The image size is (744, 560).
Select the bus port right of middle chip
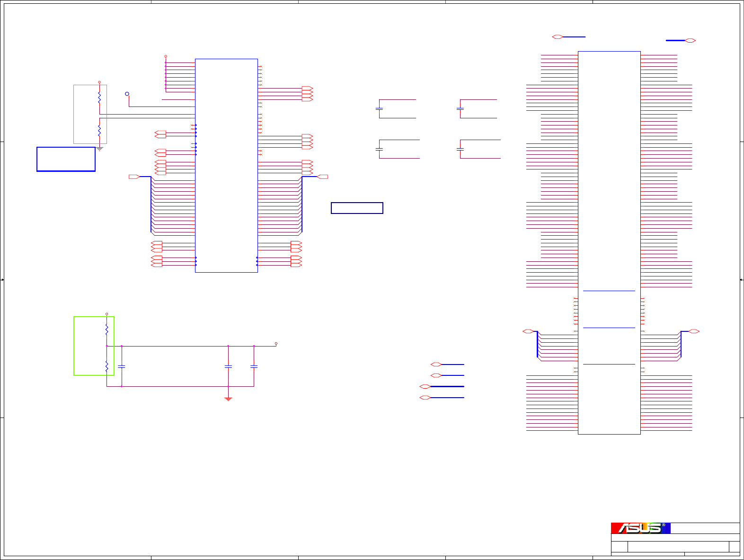pyautogui.click(x=322, y=177)
